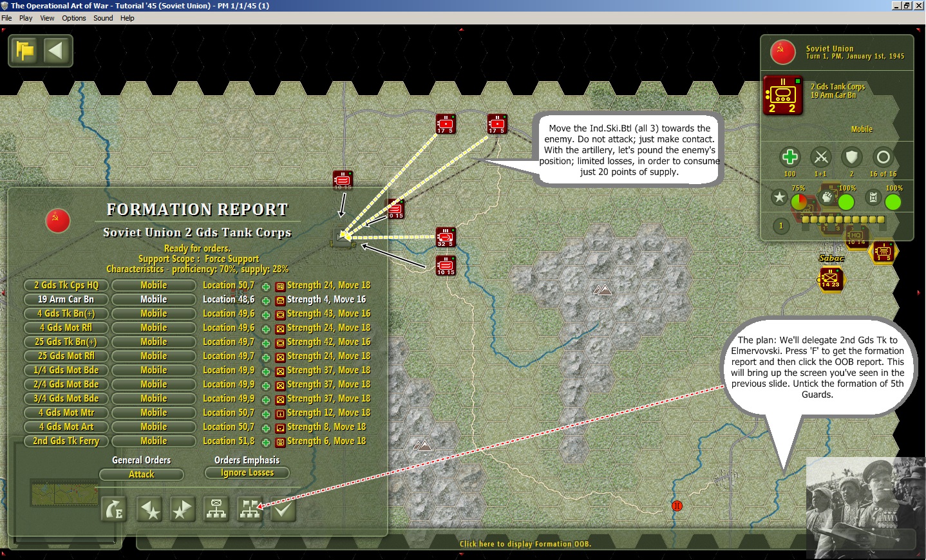Click the left arrow with star icon
Screen dimensions: 926x560
click(x=149, y=510)
